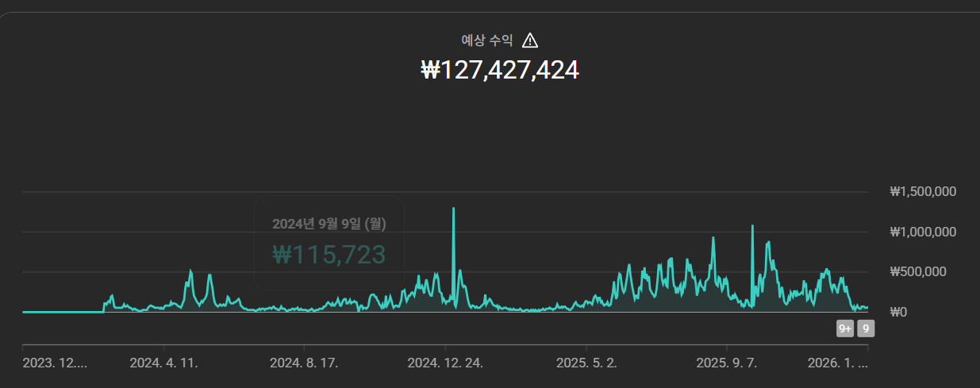Select the 2024. 12. 24. axis date
Screen dimensions: 980x388
(x=445, y=363)
